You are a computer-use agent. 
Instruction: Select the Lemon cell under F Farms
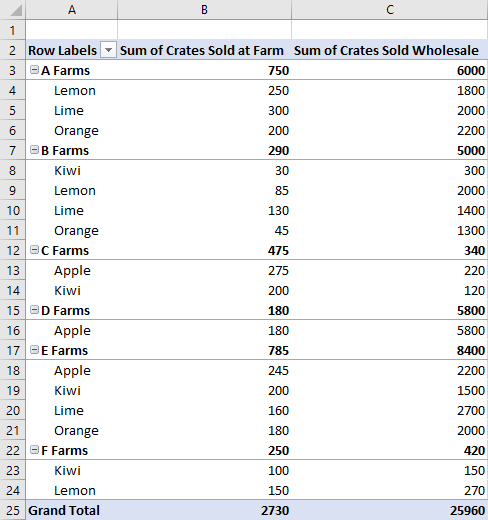[72, 490]
